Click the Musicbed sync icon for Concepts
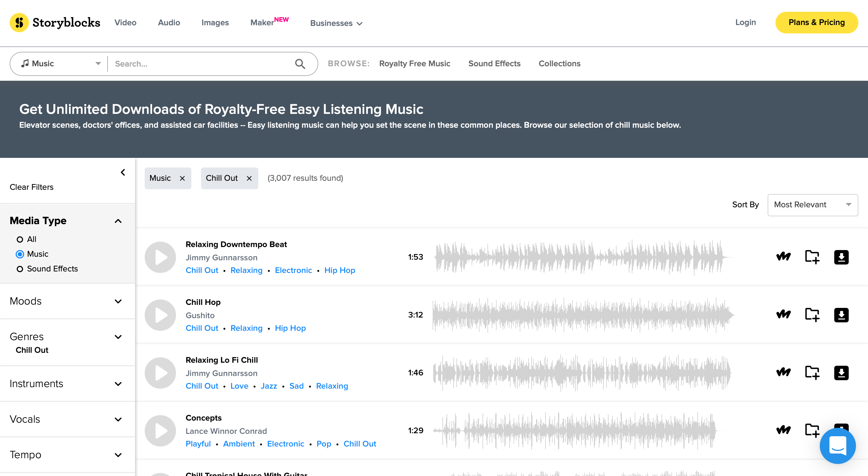The image size is (868, 476). click(782, 430)
